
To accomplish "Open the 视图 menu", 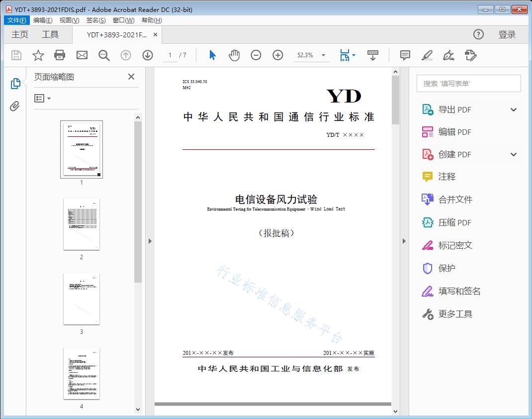I will click(69, 20).
